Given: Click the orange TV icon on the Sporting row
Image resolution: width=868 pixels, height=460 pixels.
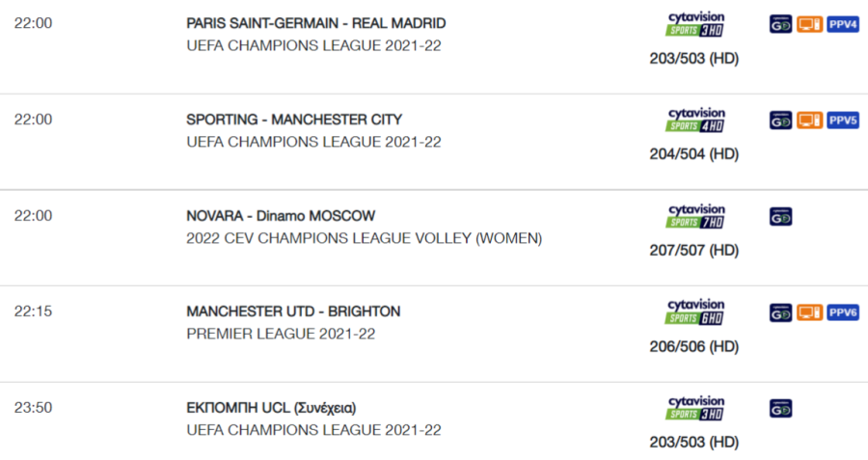Looking at the screenshot, I should (x=809, y=121).
